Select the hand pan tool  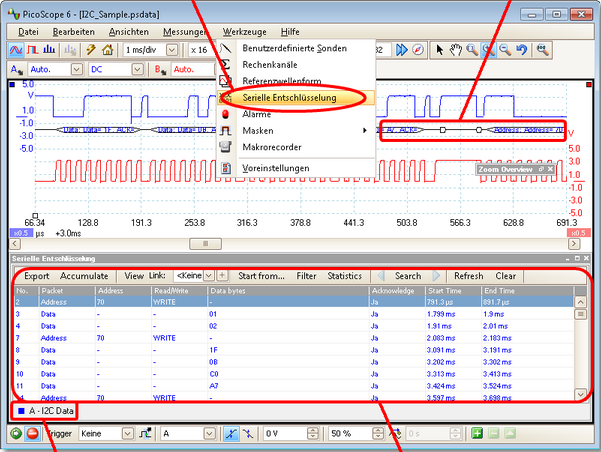pyautogui.click(x=456, y=50)
